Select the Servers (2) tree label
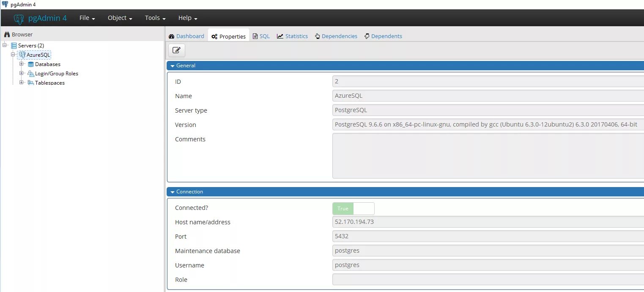The height and width of the screenshot is (292, 644). coord(31,45)
